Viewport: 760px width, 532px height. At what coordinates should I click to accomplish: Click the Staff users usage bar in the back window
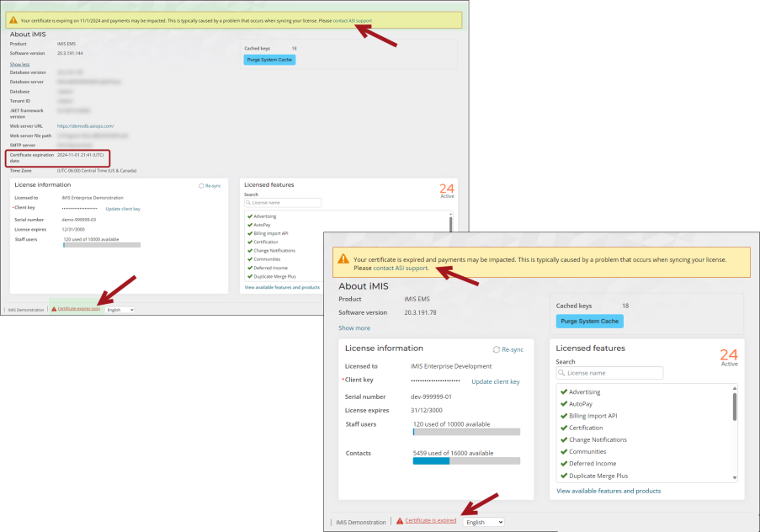tap(102, 245)
